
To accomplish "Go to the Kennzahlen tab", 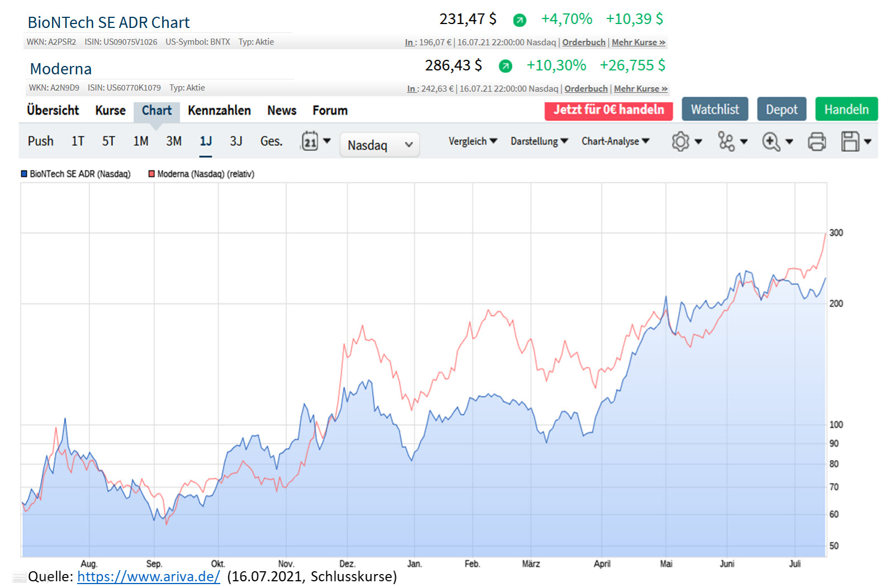I will point(219,111).
